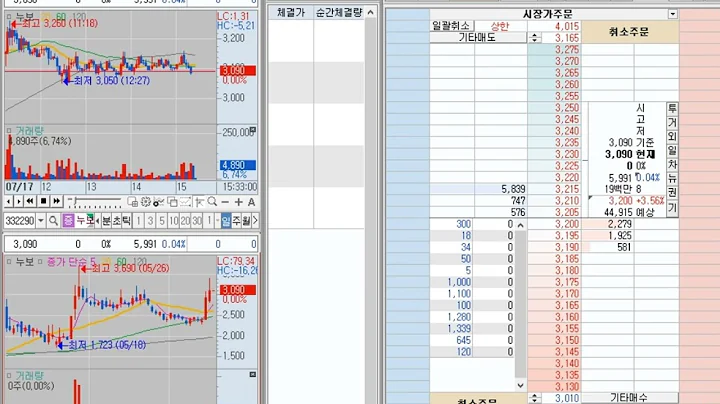Click the top 취소주문 button
Viewport: 720px width, 404px height.
(630, 32)
